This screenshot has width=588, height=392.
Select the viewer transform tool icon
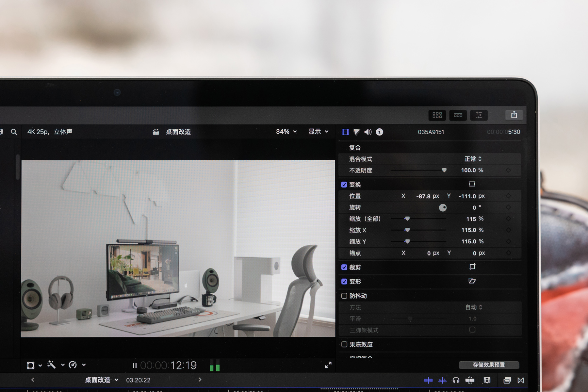pos(31,365)
